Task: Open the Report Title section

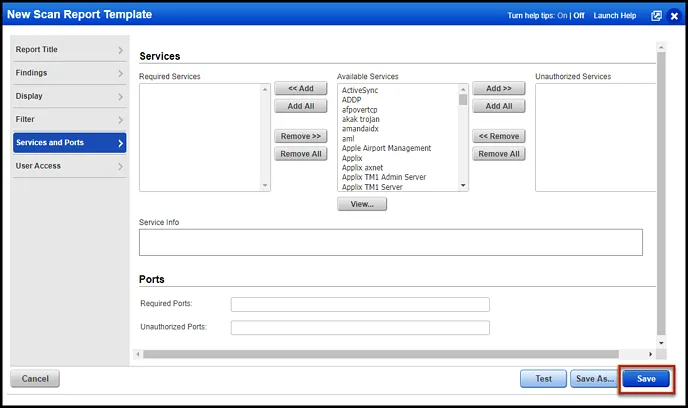Action: [x=69, y=50]
